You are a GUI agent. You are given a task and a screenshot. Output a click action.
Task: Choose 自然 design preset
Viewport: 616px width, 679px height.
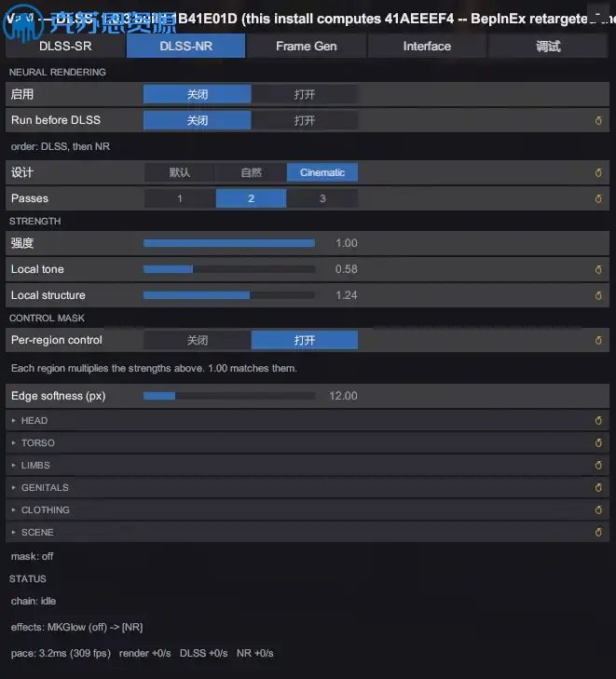251,172
